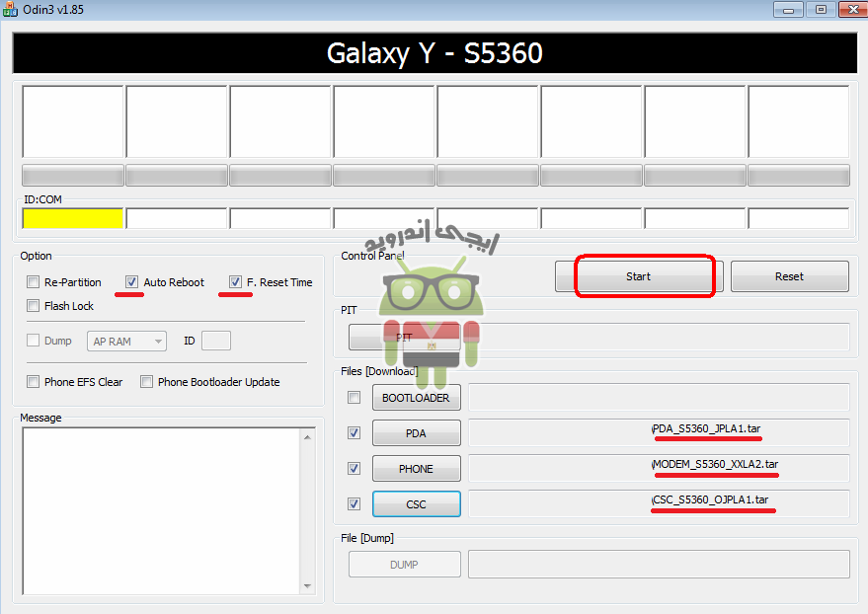Maximize the Odin3 window

821,10
